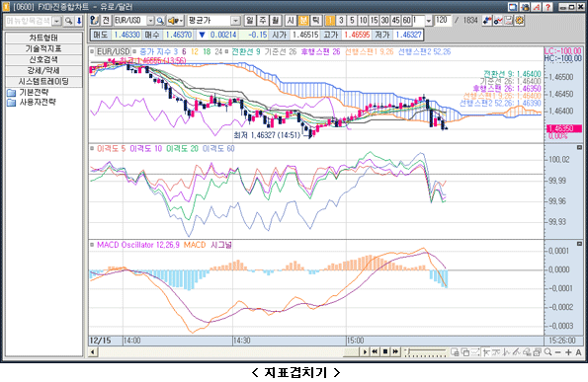Click the playback speed slider
This screenshot has width=588, height=382.
tap(426, 352)
